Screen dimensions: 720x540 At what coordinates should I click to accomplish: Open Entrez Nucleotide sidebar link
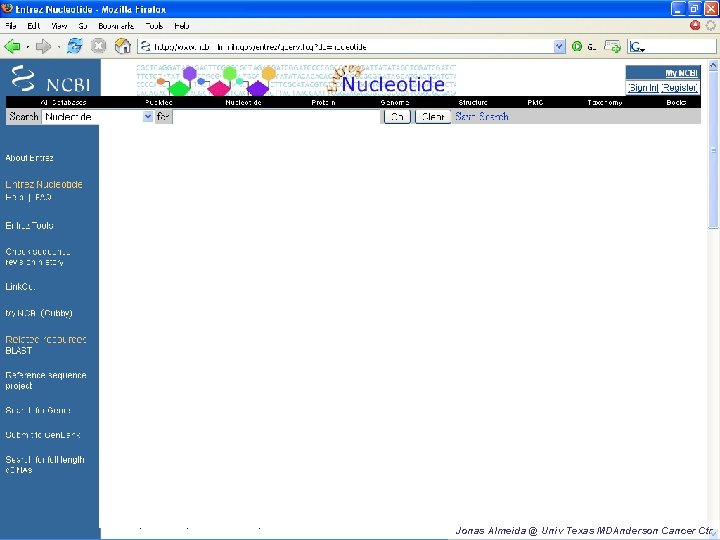pos(44,185)
